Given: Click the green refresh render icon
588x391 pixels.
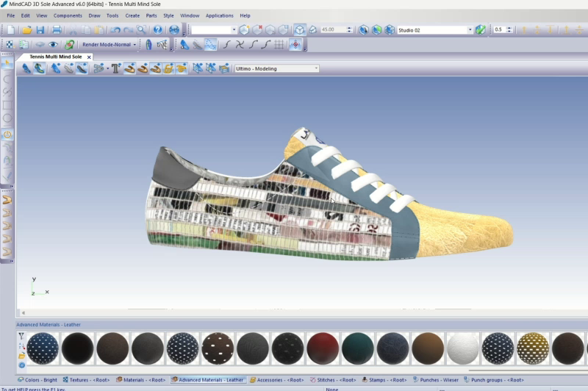Looking at the screenshot, I should [x=69, y=45].
